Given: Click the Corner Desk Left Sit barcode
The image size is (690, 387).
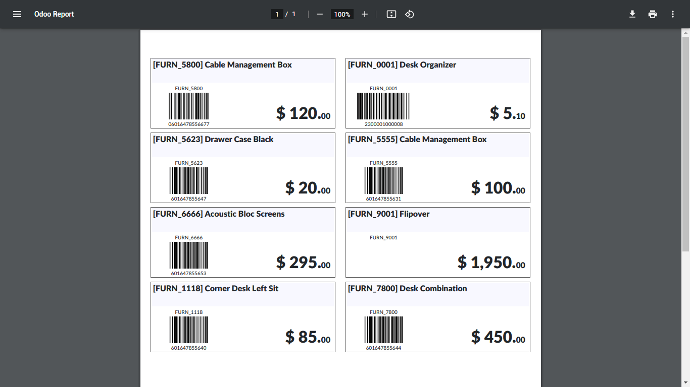Looking at the screenshot, I should coord(189,330).
